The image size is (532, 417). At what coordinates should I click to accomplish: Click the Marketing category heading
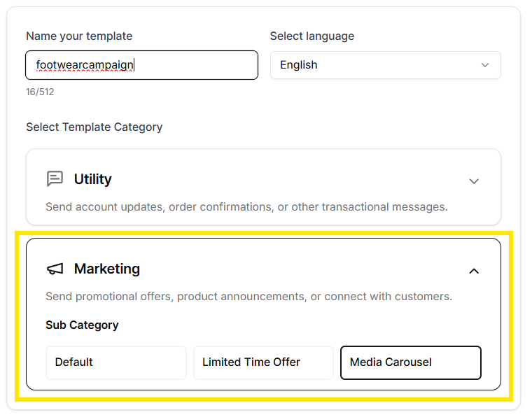[107, 269]
